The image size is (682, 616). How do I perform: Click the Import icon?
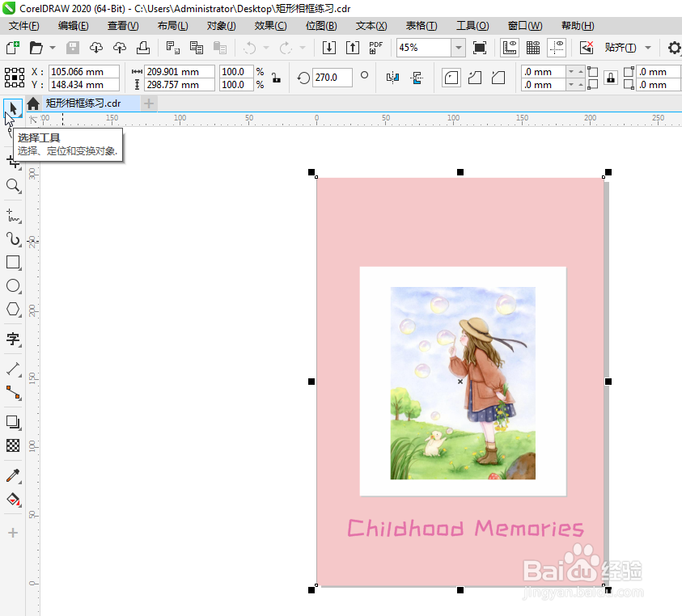[329, 48]
